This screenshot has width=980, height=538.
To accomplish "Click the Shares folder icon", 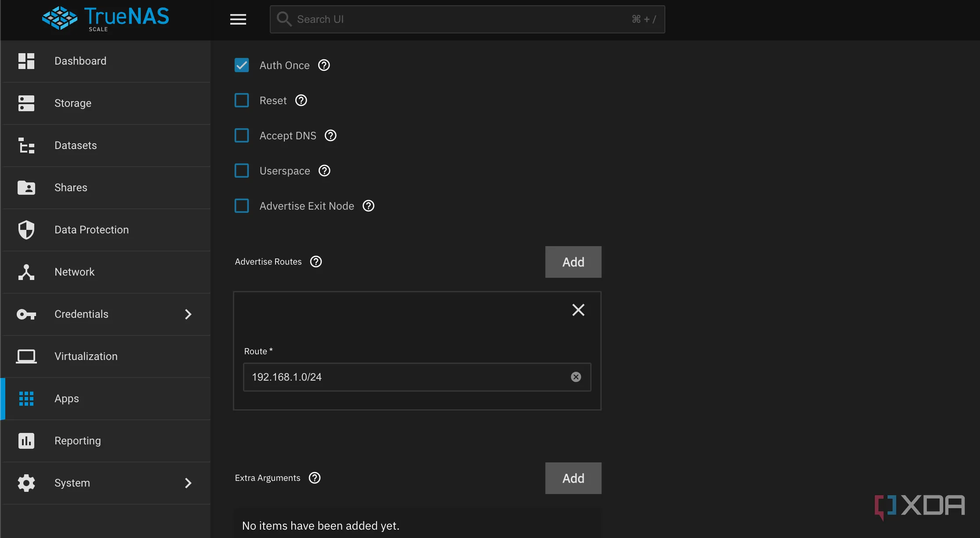I will [x=26, y=188].
